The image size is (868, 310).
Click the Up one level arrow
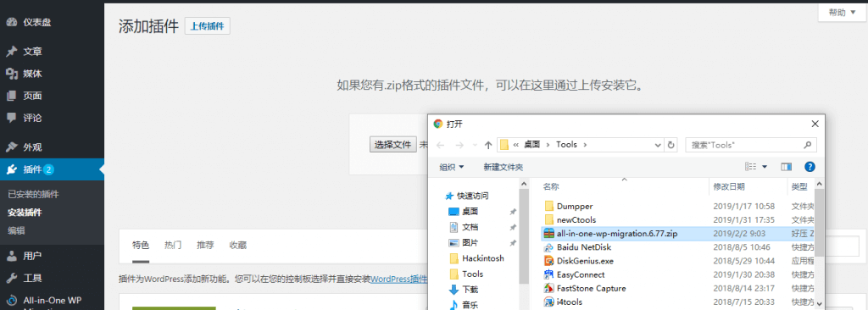click(488, 145)
